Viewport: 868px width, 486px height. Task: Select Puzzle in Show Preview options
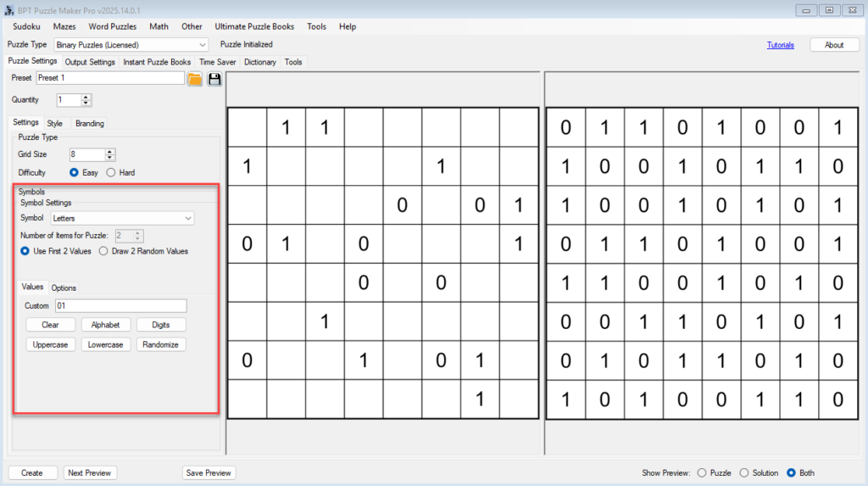point(701,472)
